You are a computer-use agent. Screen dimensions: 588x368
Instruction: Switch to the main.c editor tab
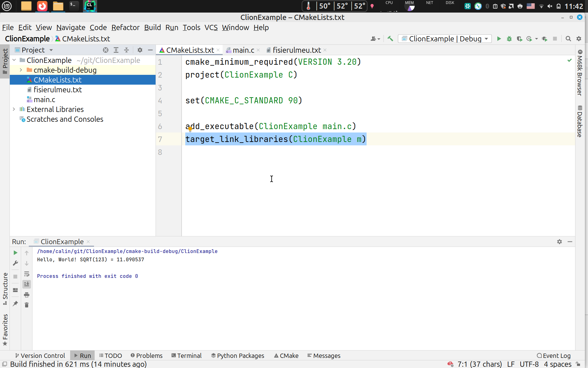[243, 50]
